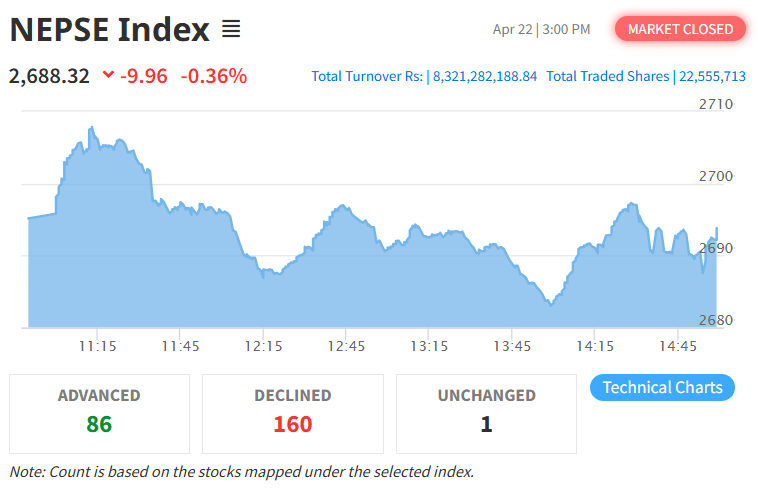The width and height of the screenshot is (758, 498).
Task: Open the NEPSE Index hamburger menu icon
Action: 231,29
